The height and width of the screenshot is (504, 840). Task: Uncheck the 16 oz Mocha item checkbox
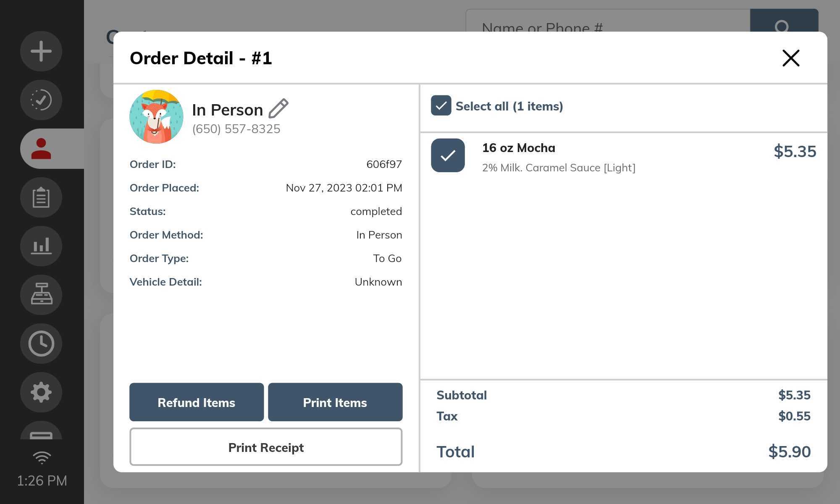(448, 155)
